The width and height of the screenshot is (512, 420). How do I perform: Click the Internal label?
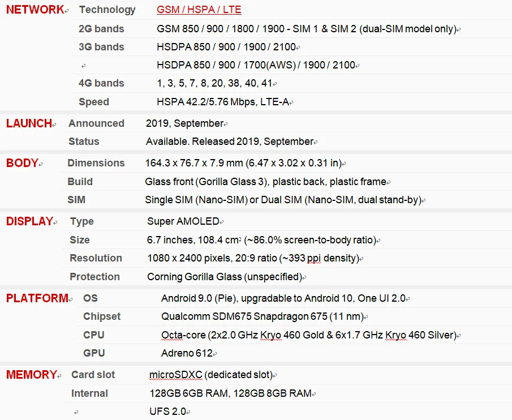coord(89,393)
